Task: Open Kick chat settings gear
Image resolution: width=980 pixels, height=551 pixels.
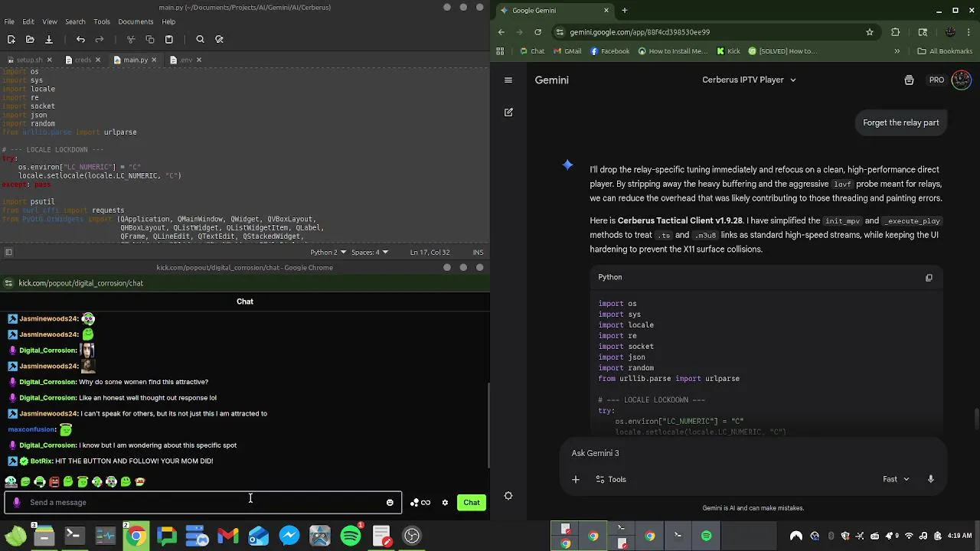Action: point(445,503)
